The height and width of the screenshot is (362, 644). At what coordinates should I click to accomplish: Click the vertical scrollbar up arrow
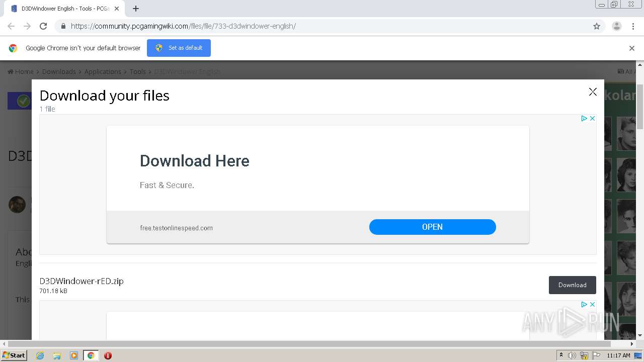click(x=640, y=64)
